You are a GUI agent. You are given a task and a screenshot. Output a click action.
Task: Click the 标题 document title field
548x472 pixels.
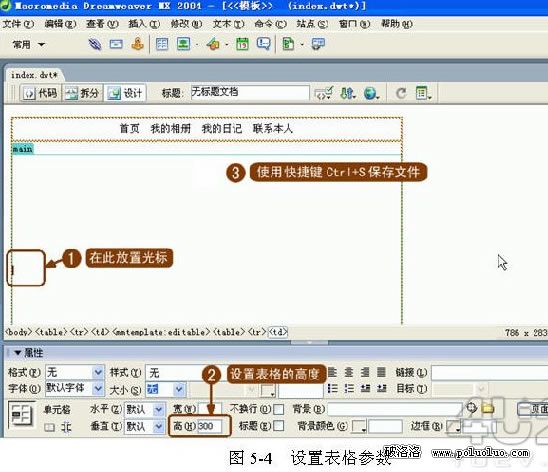tap(250, 93)
